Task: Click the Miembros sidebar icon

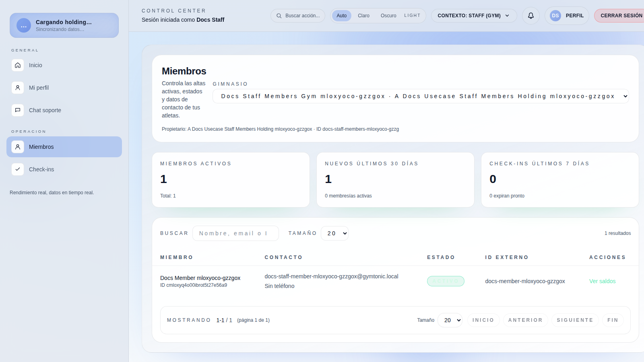Action: tap(18, 147)
